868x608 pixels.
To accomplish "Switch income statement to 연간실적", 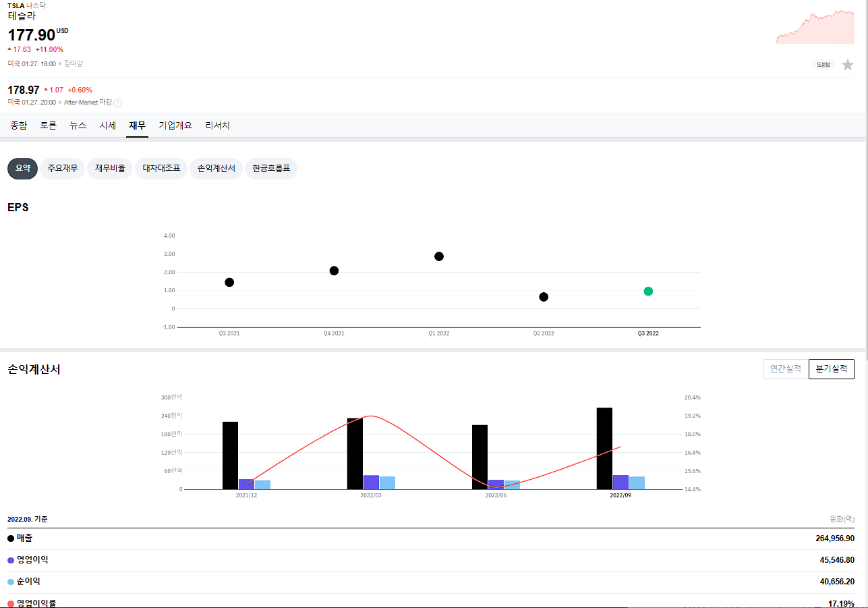I will pyautogui.click(x=786, y=369).
